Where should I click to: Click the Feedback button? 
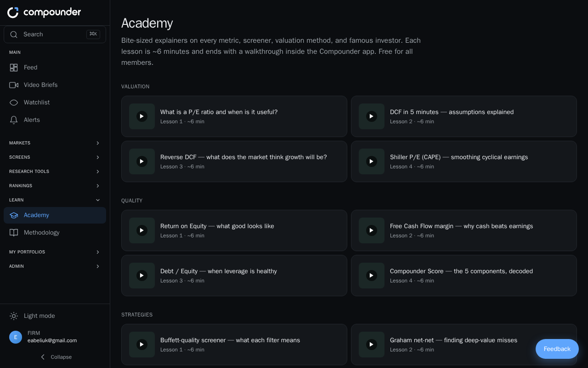(557, 349)
